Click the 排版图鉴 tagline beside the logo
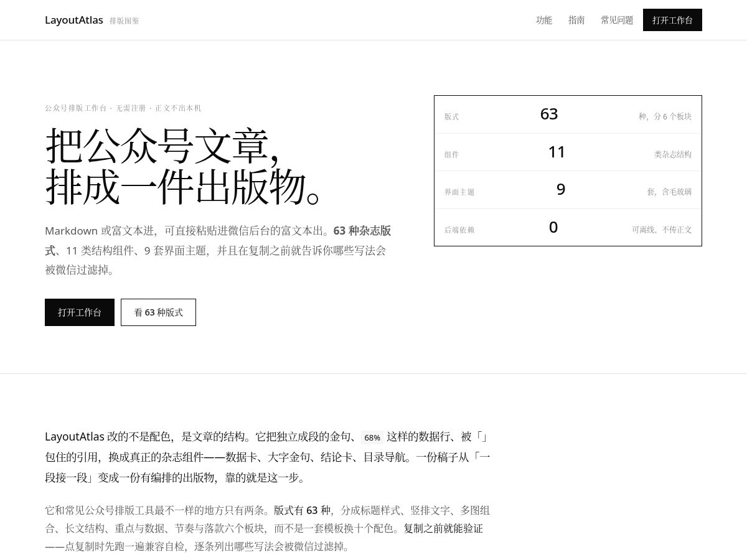747x560 pixels. pyautogui.click(x=125, y=21)
